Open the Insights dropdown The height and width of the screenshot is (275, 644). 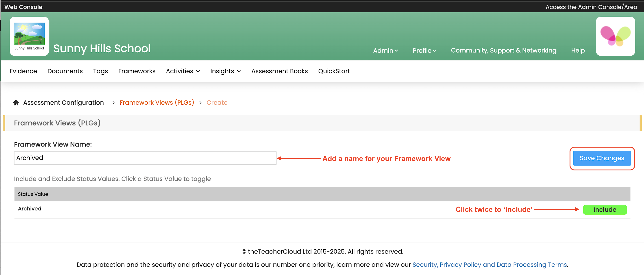(225, 71)
